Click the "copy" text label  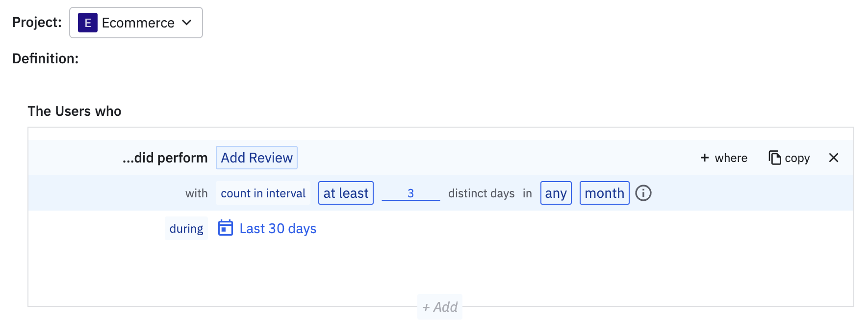click(x=797, y=158)
